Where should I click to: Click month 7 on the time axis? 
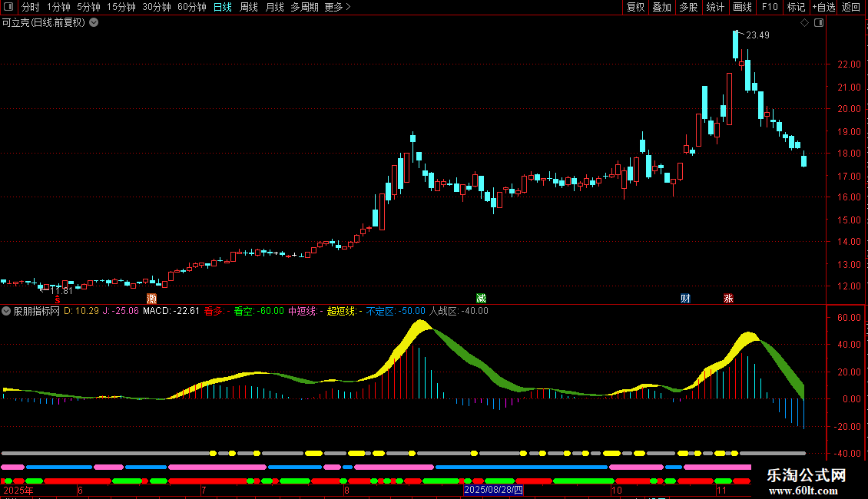(204, 490)
